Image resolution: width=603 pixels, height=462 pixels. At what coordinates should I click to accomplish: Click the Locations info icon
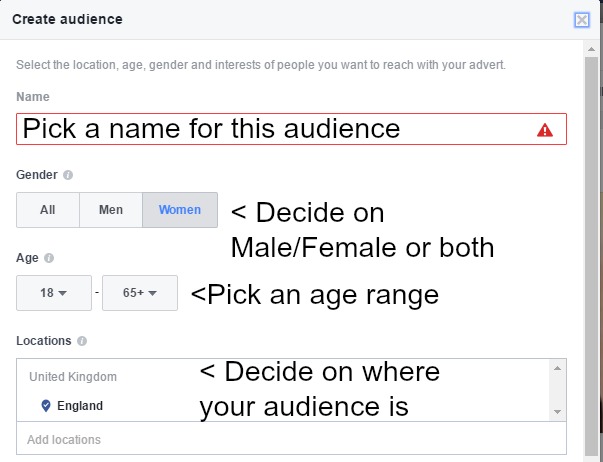[82, 341]
